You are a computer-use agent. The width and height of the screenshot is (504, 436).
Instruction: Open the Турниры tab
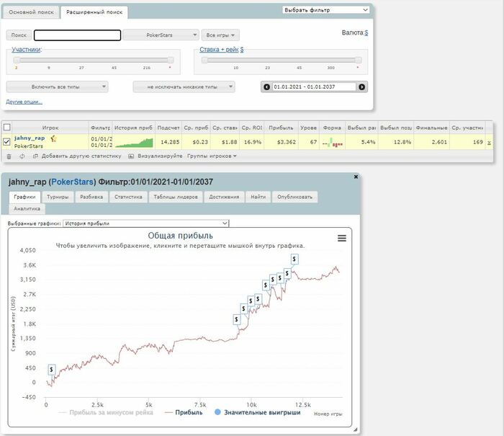[58, 197]
